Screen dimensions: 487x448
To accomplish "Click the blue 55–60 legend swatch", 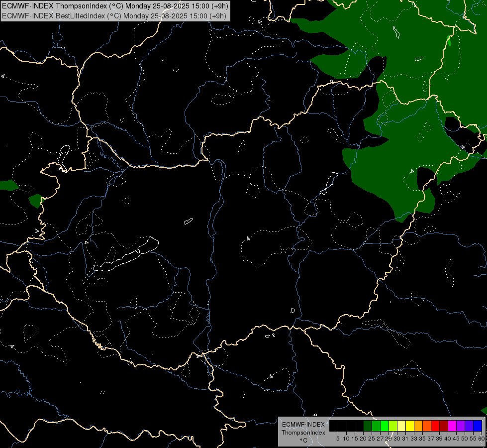I will pyautogui.click(x=478, y=426).
